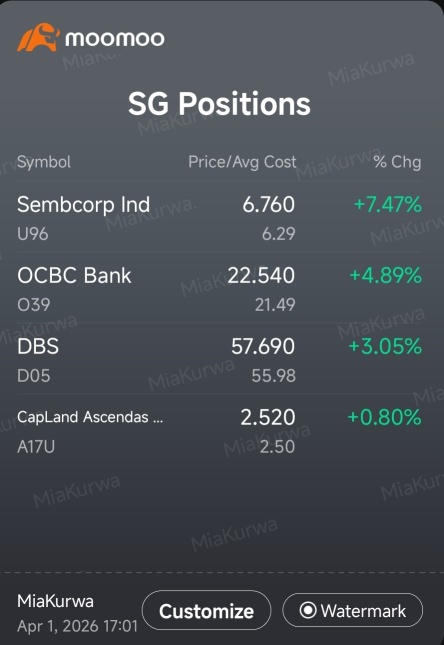
Task: Click the SG Positions title
Action: pyautogui.click(x=219, y=103)
